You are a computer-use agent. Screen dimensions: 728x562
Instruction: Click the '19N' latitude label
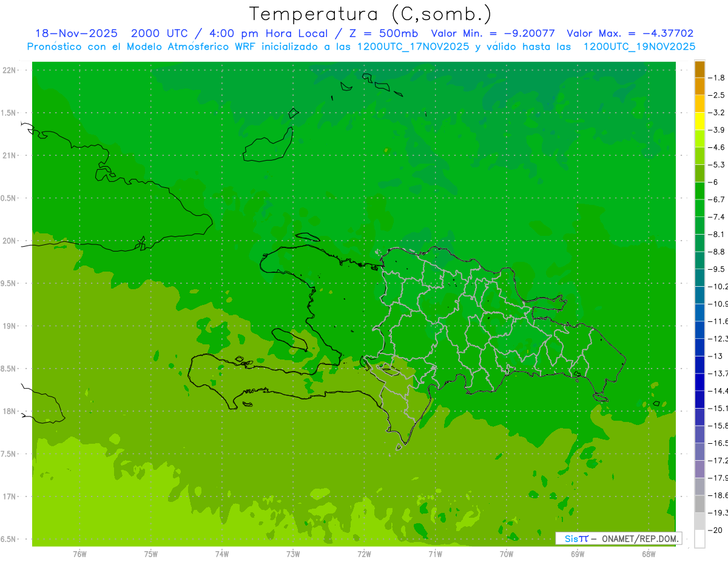tap(9, 326)
